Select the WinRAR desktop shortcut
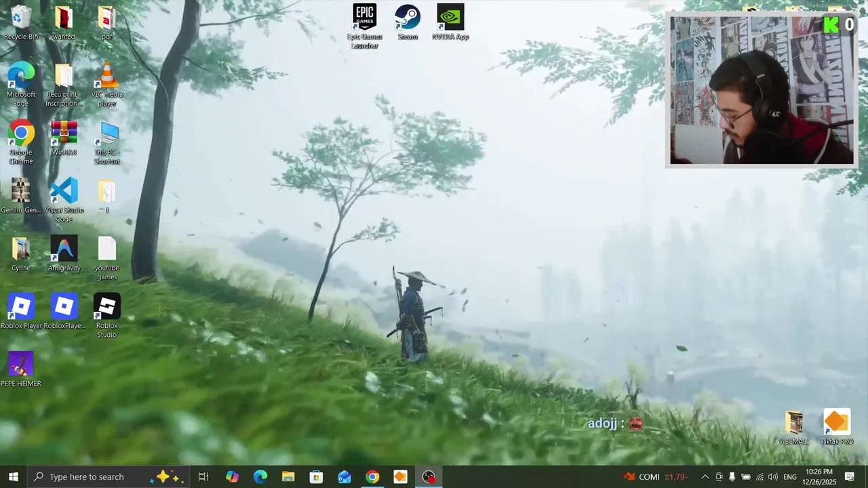Screen dimensions: 868x488 coord(64,138)
